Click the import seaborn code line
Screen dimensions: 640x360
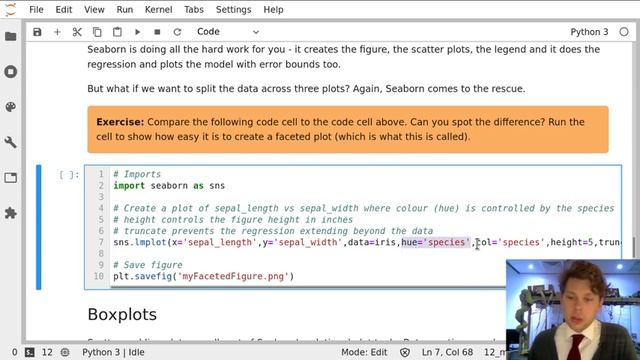pos(169,186)
